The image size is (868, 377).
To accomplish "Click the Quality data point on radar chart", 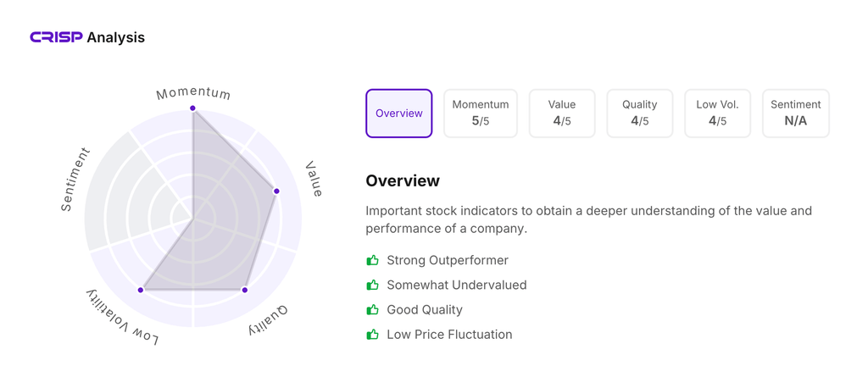I will tap(245, 290).
